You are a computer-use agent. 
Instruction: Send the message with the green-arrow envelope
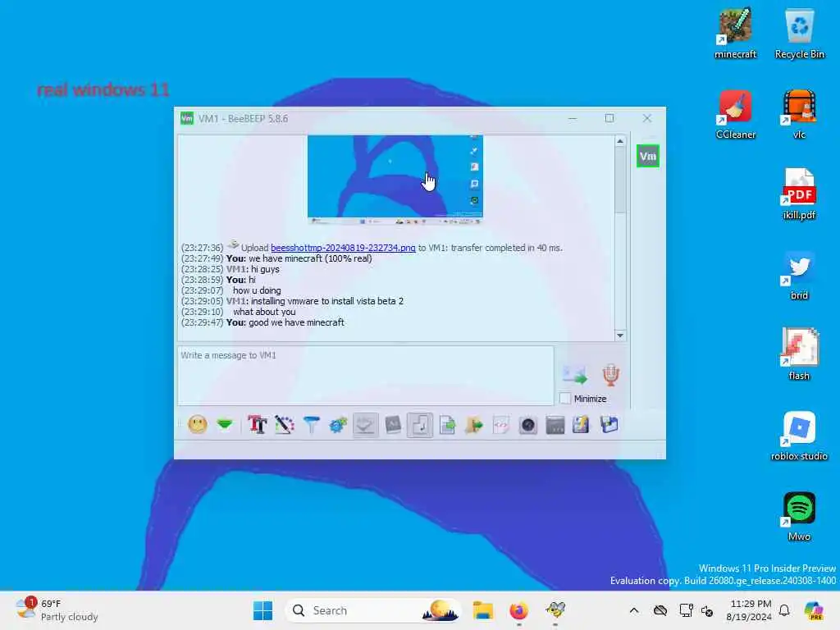tap(575, 375)
